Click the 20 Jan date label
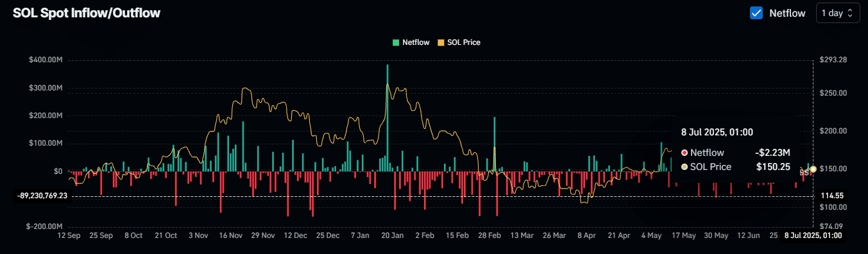 [x=392, y=236]
